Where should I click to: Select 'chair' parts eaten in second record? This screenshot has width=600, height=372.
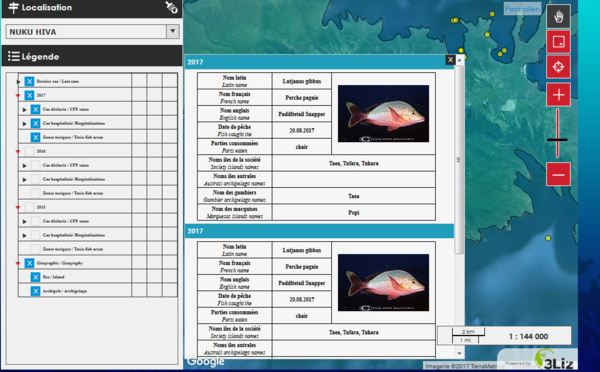click(x=302, y=316)
